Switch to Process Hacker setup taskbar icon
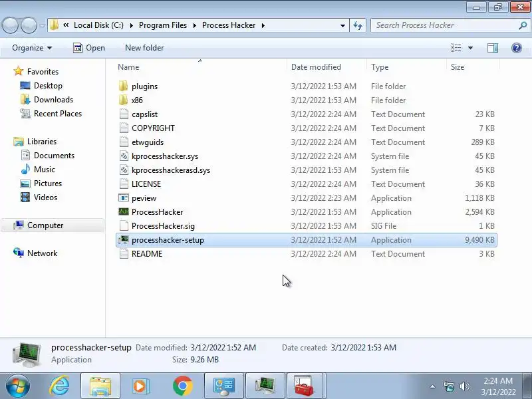Screen dimensions: 532x399 [x=265, y=386]
